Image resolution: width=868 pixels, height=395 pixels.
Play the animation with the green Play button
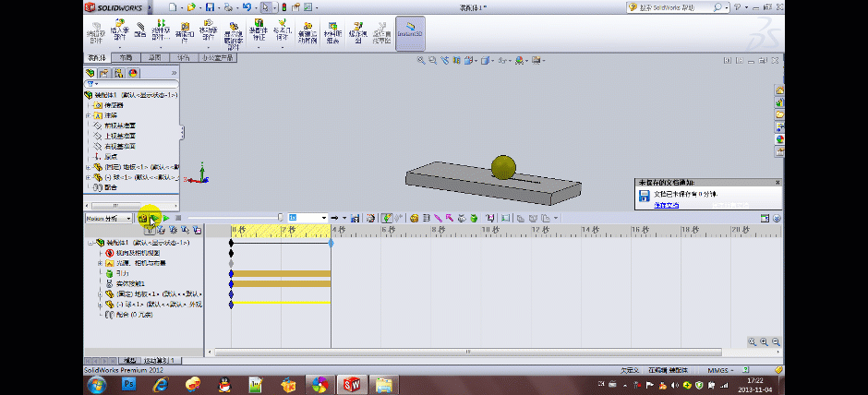(166, 219)
